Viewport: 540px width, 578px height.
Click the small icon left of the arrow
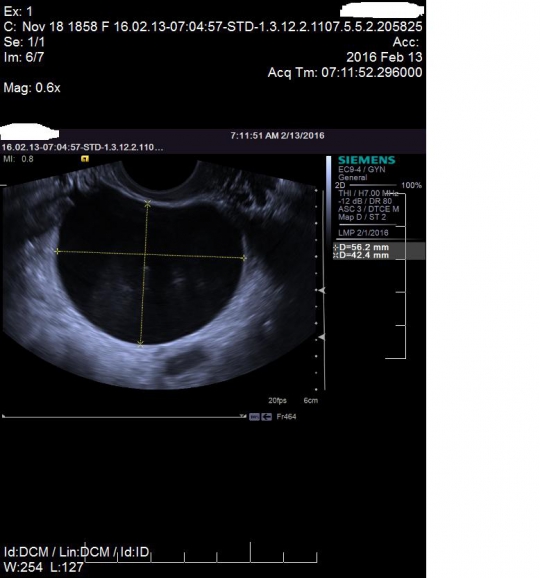pyautogui.click(x=254, y=417)
